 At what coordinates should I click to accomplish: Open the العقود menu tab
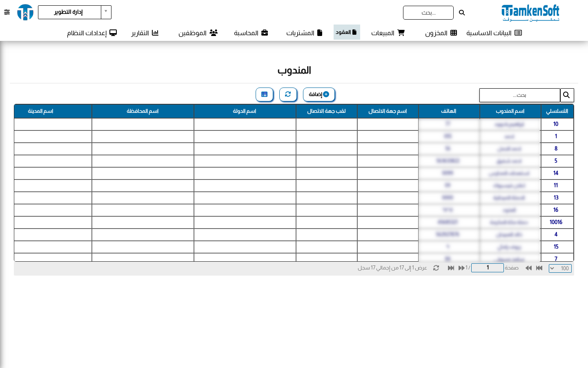click(347, 32)
